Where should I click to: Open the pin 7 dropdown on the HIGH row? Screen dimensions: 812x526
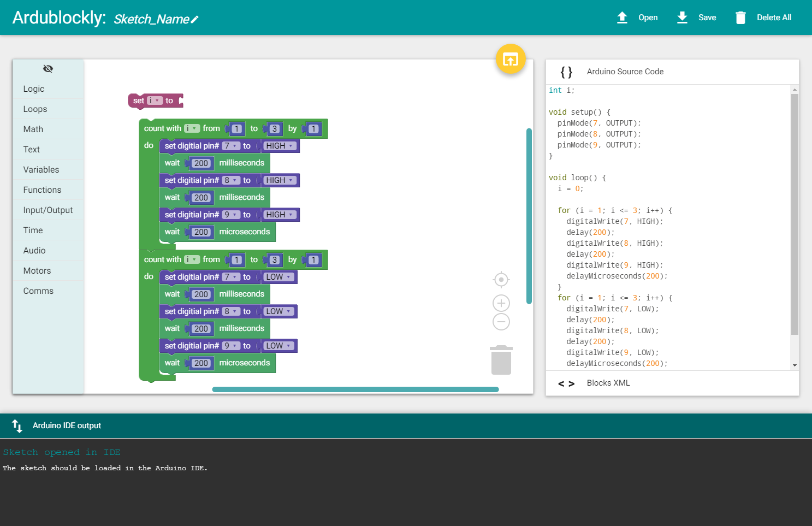coord(231,146)
